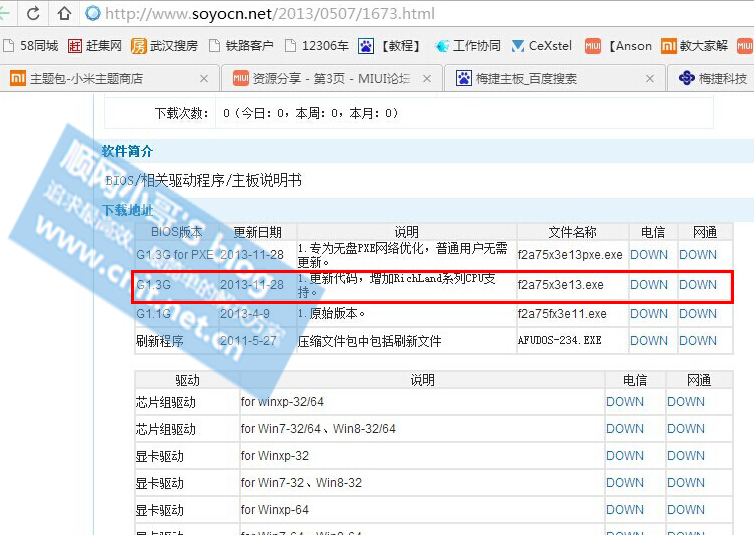Close the 主题包-小米主题商店 tab
Image resolution: width=754 pixels, height=535 pixels.
(203, 78)
